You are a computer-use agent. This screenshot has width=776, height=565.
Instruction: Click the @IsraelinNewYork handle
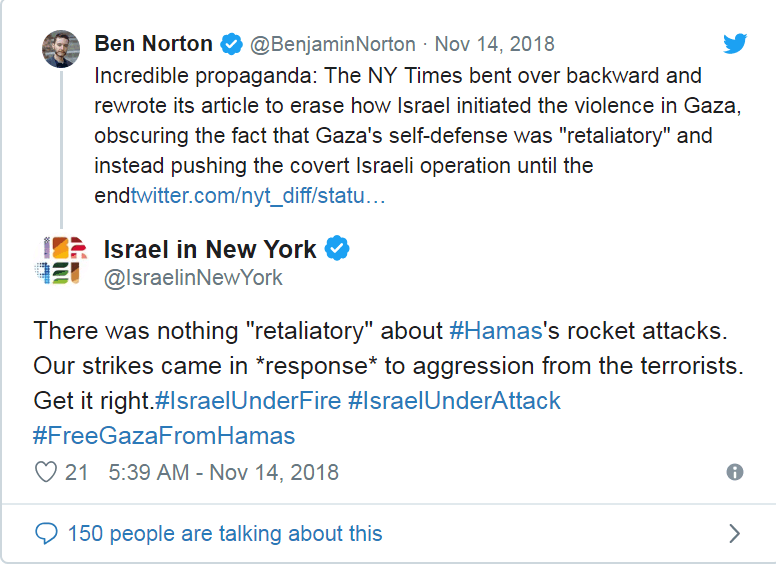193,278
